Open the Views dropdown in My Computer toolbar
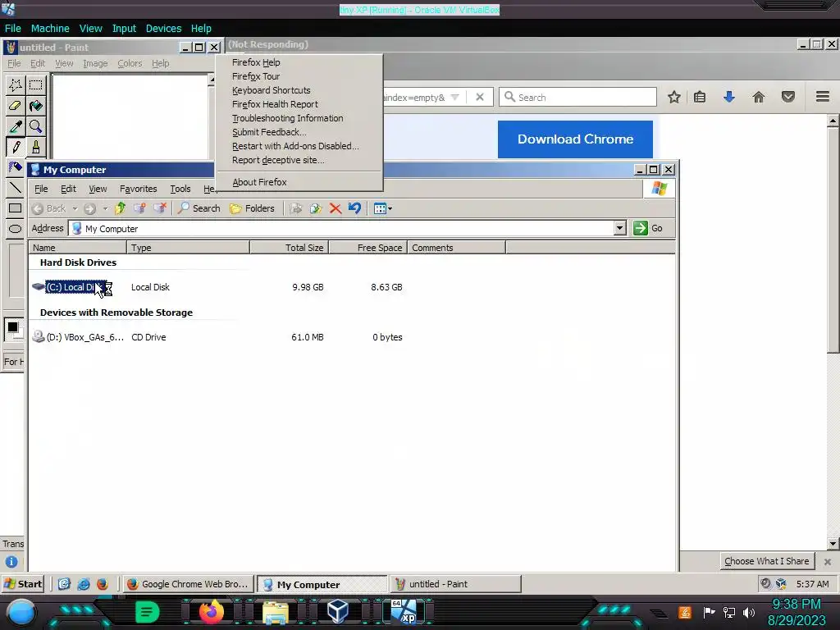The height and width of the screenshot is (630, 840). (x=382, y=208)
